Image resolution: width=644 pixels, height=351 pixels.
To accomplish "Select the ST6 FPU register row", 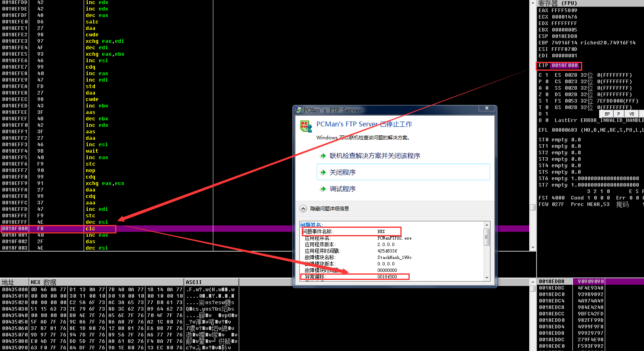I will pyautogui.click(x=589, y=179).
